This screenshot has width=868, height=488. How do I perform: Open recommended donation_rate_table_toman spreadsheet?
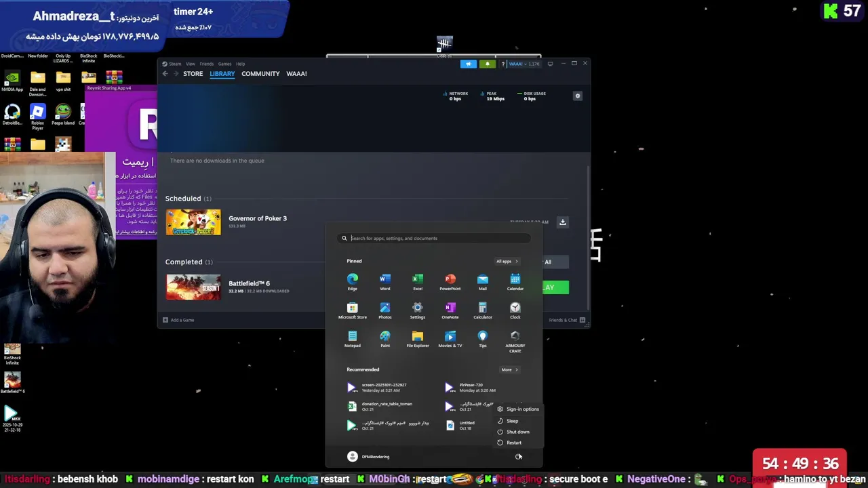[380, 407]
